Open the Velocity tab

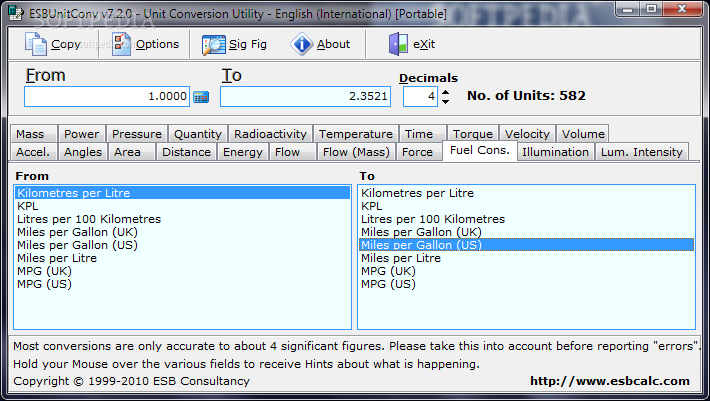click(x=527, y=134)
